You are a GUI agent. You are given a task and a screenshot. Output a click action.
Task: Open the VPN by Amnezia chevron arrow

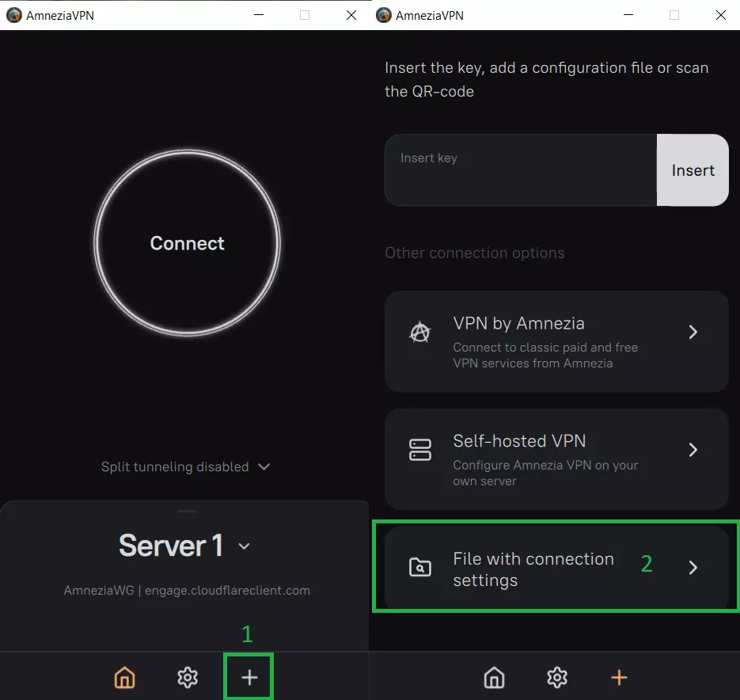coord(693,333)
